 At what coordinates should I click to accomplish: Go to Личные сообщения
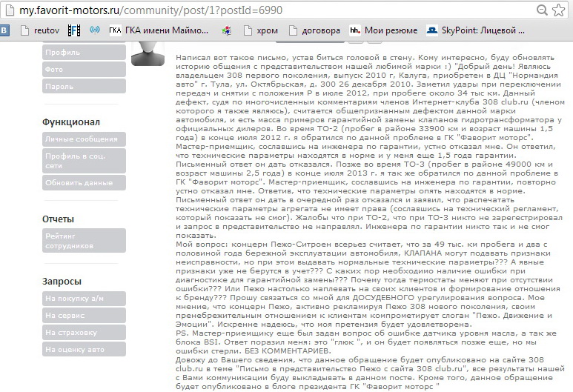(84, 139)
